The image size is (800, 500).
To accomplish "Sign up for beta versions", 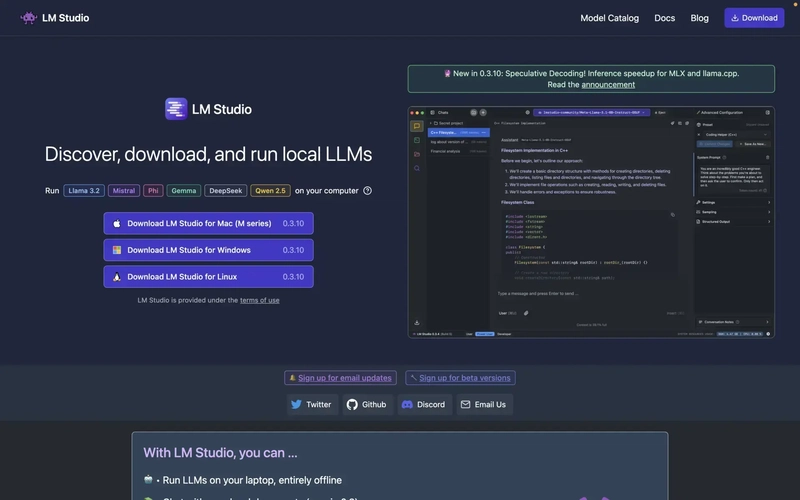I will pyautogui.click(x=461, y=378).
